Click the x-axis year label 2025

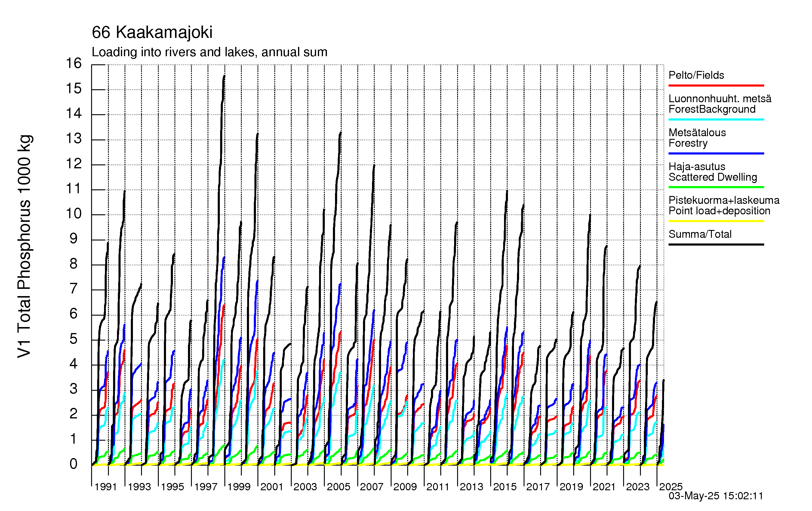pyautogui.click(x=671, y=487)
